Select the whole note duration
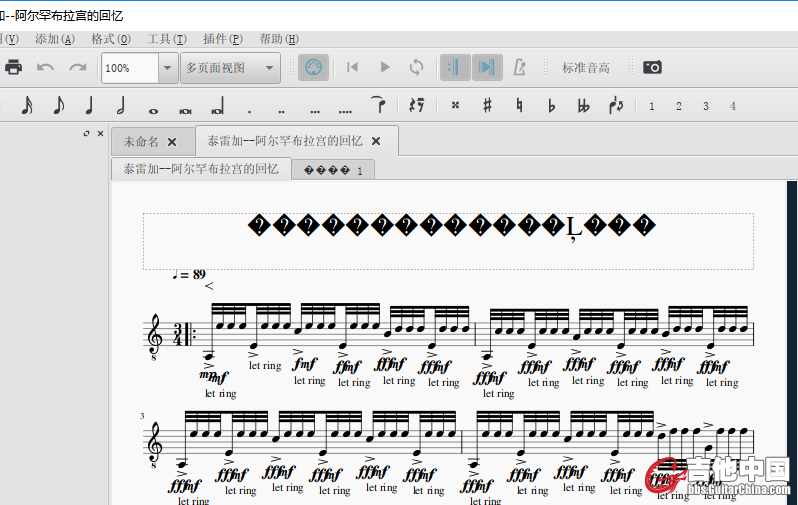This screenshot has height=505, width=798. point(153,110)
